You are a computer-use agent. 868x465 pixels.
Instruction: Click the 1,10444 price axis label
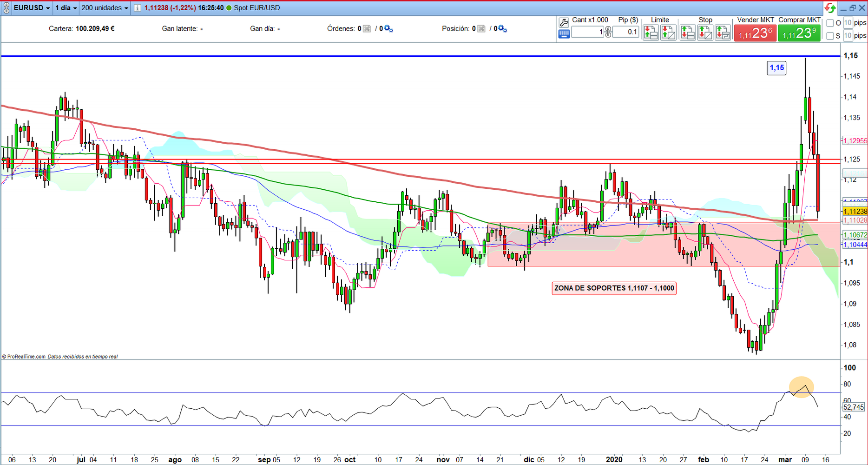tap(855, 245)
